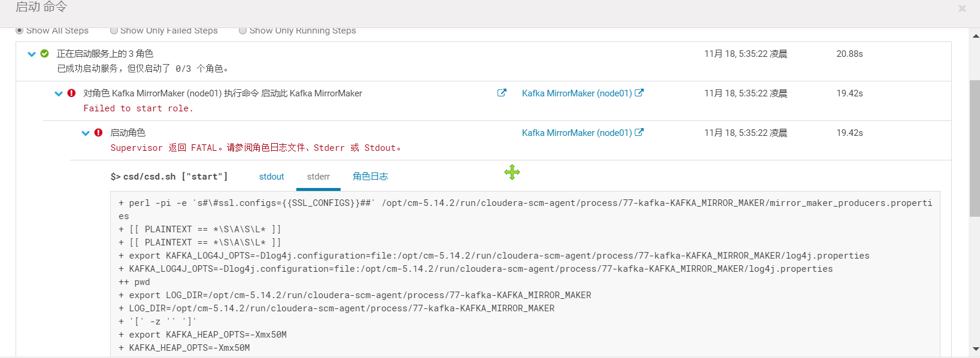Click 已成功启动服务，但仅启动了 0/3 个角色 text
This screenshot has height=358, width=980.
pos(142,69)
